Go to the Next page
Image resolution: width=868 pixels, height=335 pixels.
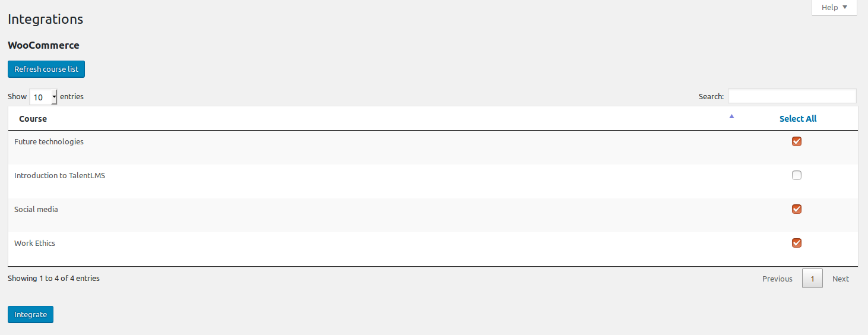pos(840,279)
